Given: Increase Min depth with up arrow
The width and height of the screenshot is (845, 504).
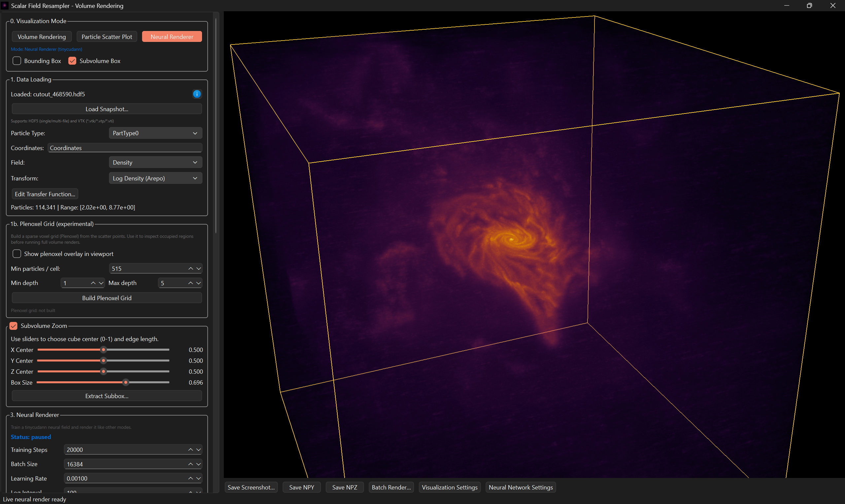Looking at the screenshot, I should tap(93, 283).
